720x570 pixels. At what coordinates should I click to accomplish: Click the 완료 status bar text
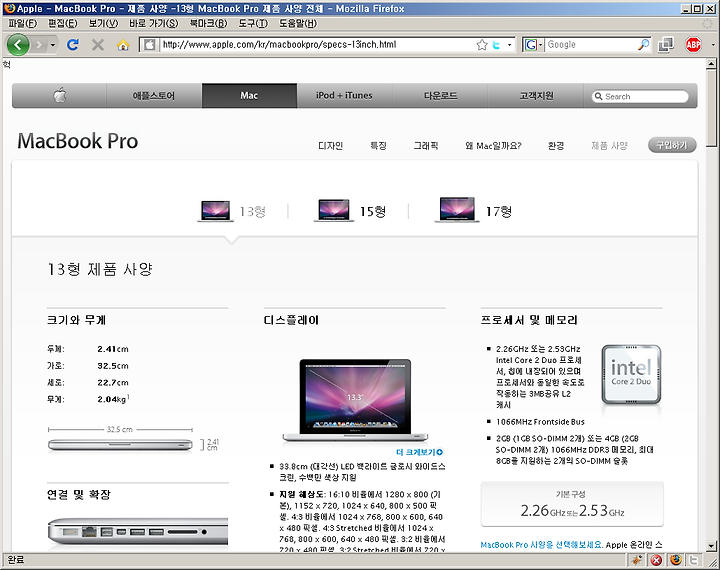click(x=16, y=559)
